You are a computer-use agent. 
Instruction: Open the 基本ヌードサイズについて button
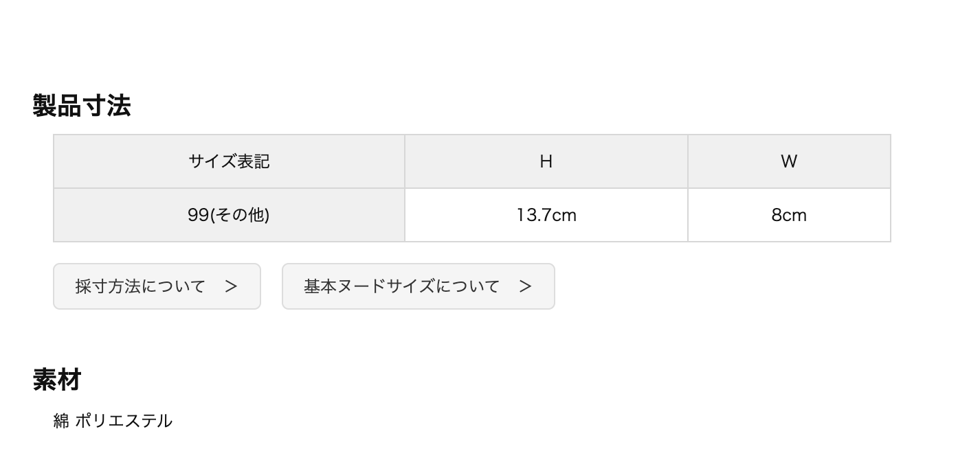point(418,286)
